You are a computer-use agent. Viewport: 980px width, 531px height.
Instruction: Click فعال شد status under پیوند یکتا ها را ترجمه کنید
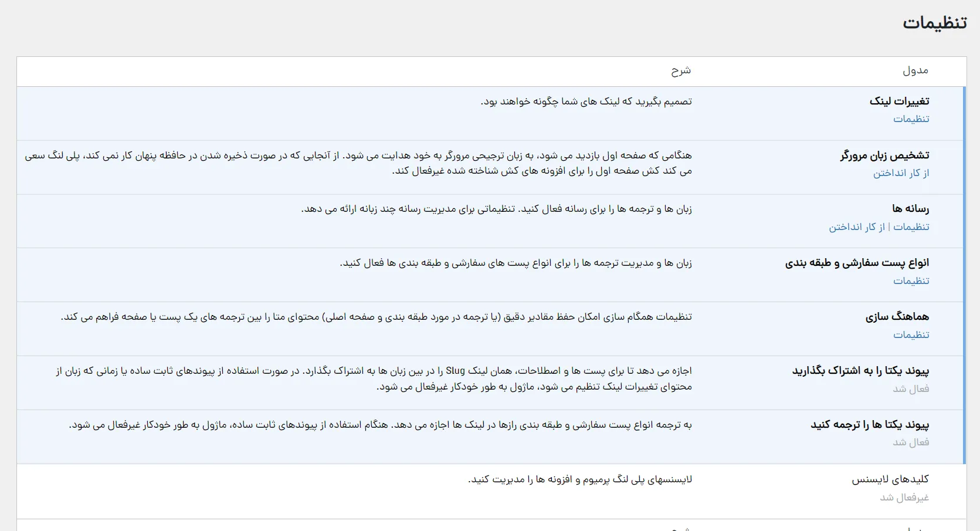click(911, 442)
